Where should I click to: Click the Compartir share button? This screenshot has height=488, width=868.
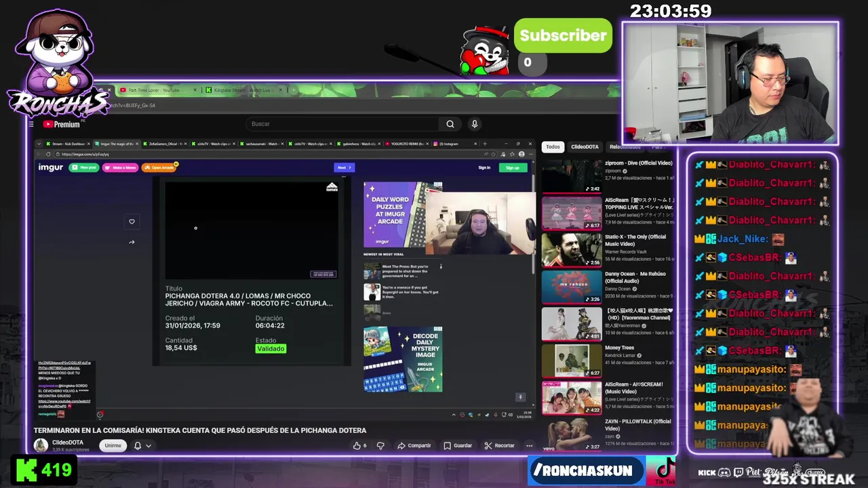click(414, 445)
